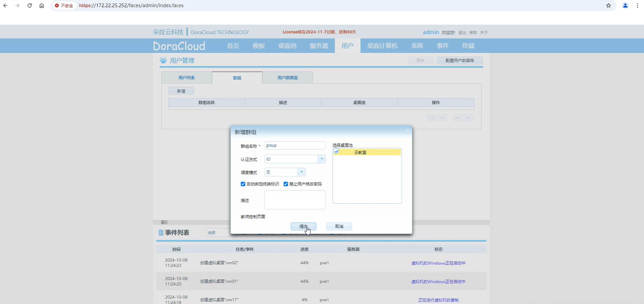The width and height of the screenshot is (644, 304).
Task: Go back using browser back arrow
Action: 5,6
